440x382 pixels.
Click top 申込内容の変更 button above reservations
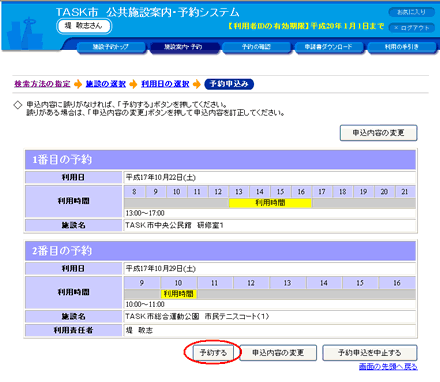[378, 133]
